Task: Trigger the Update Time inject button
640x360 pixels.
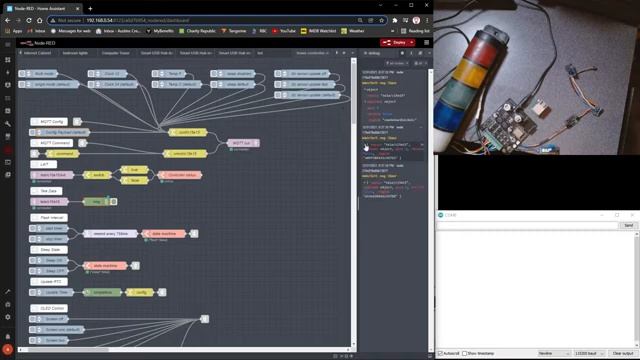Action: coord(33,292)
